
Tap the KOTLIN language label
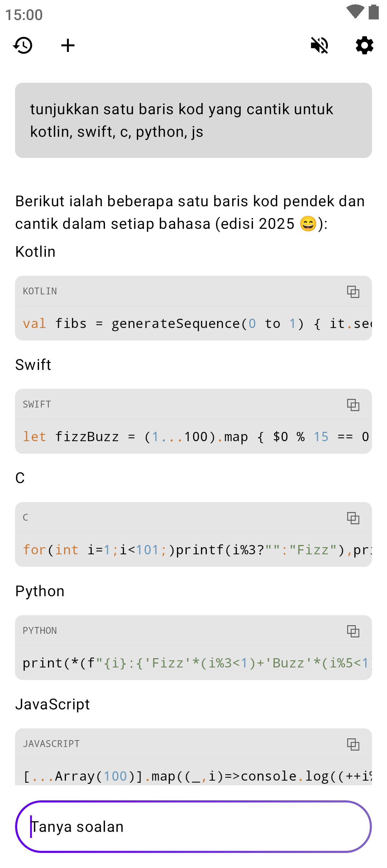(40, 291)
